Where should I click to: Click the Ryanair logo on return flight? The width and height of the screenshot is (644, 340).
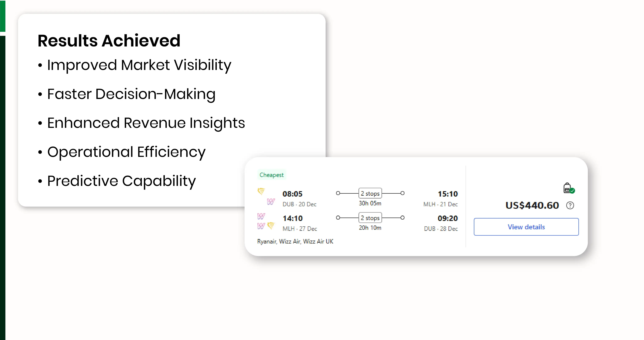coord(271,226)
